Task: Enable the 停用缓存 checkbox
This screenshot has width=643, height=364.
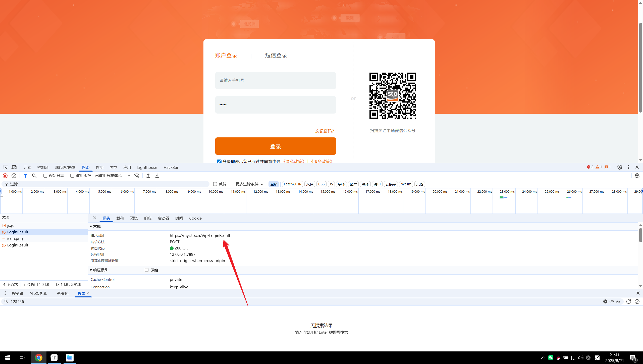Action: tap(72, 176)
